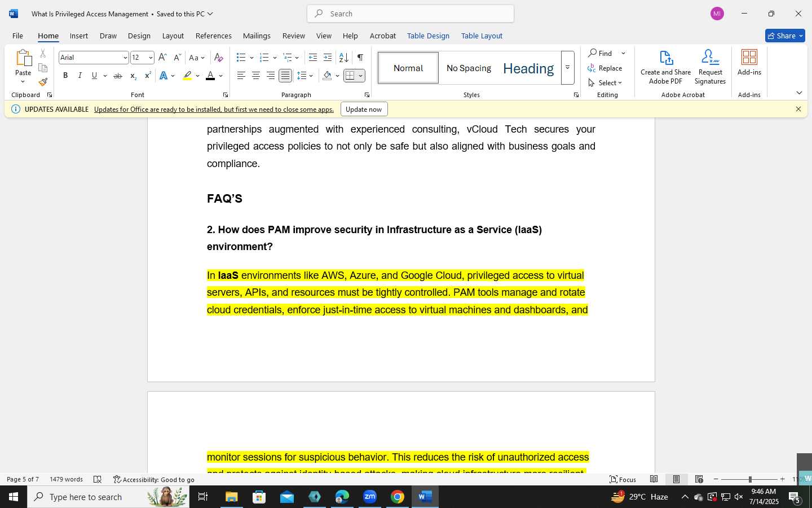Shrink font size with Shrink Font icon
Viewport: 812px width, 508px height.
[x=177, y=58]
